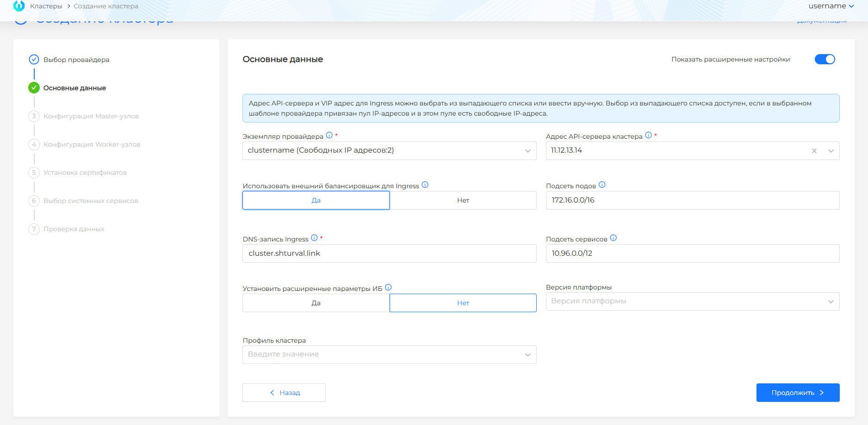Open info icon for external Ingress balancer
This screenshot has width=868, height=425.
[425, 185]
